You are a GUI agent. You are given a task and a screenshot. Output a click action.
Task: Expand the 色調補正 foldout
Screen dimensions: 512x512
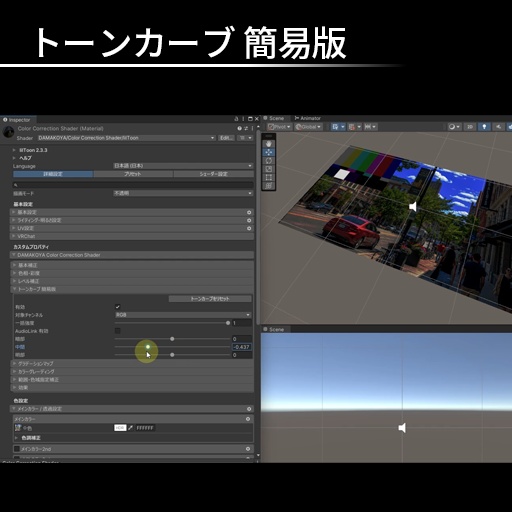[16, 438]
